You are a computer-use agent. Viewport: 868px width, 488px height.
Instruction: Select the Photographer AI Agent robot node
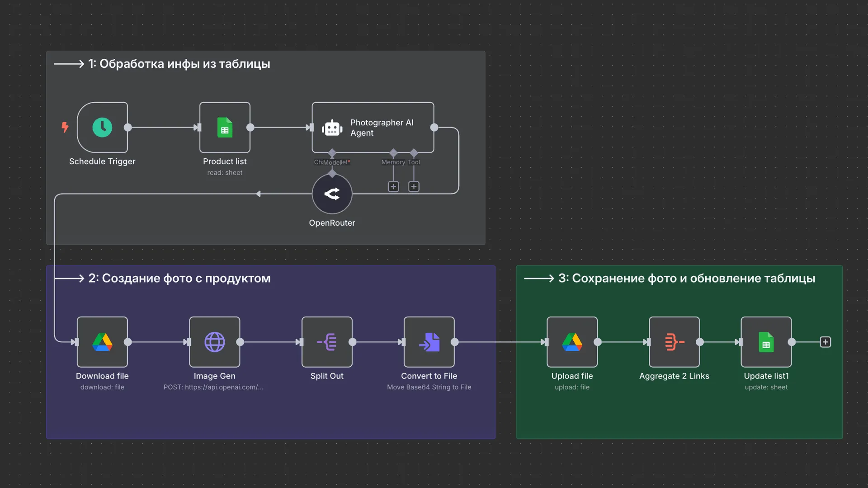pos(373,128)
